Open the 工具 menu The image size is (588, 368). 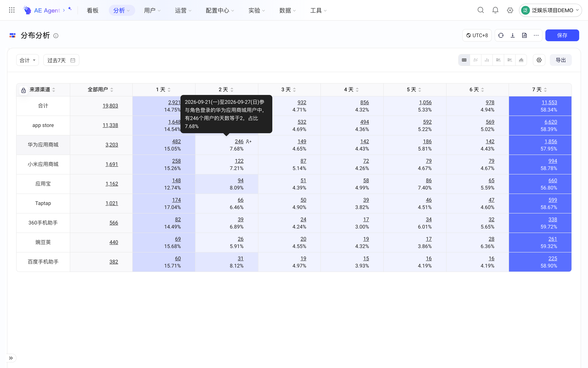pyautogui.click(x=318, y=10)
